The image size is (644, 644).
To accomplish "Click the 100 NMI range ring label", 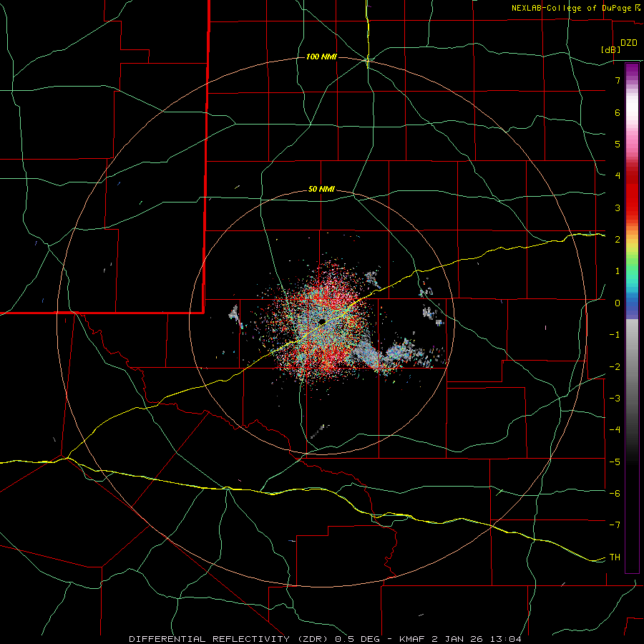I will pos(321,57).
